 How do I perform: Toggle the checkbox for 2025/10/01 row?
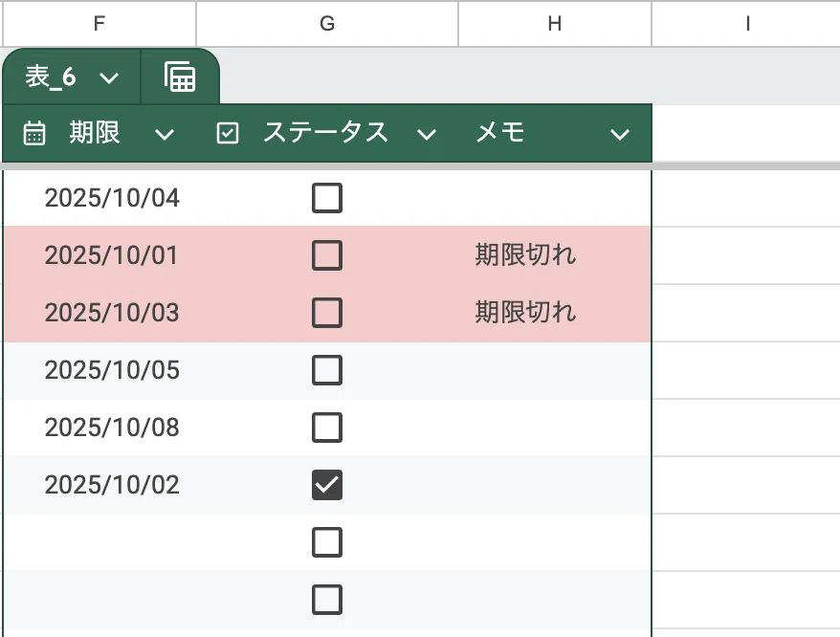327,255
